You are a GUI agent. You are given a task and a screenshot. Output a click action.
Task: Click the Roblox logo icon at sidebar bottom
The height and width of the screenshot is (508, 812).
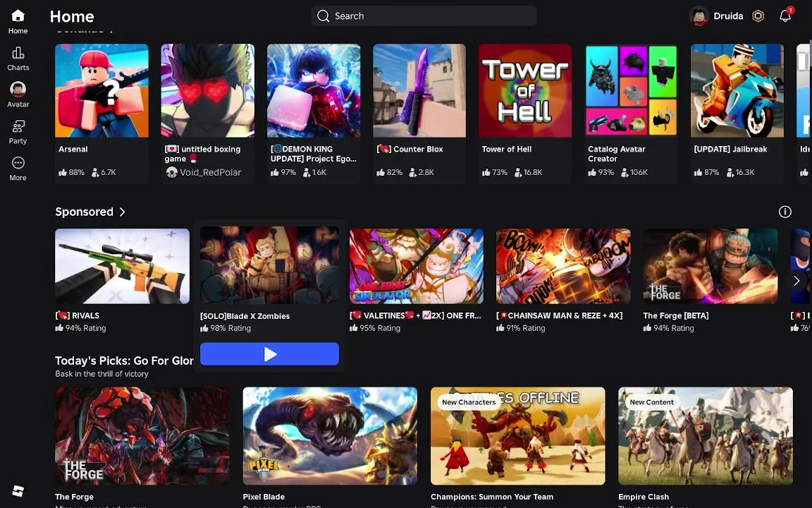click(18, 491)
